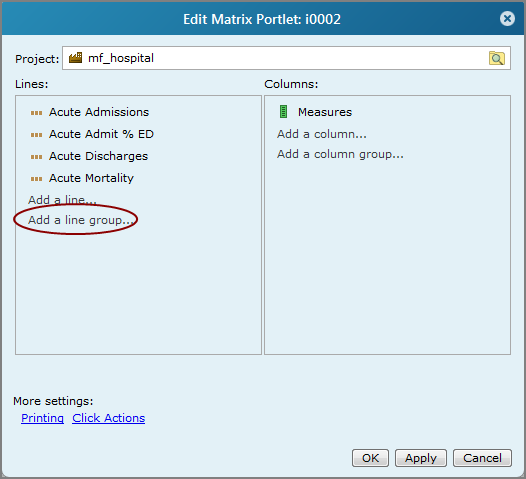Confirm with the OK button
This screenshot has height=479, width=526.
point(370,458)
